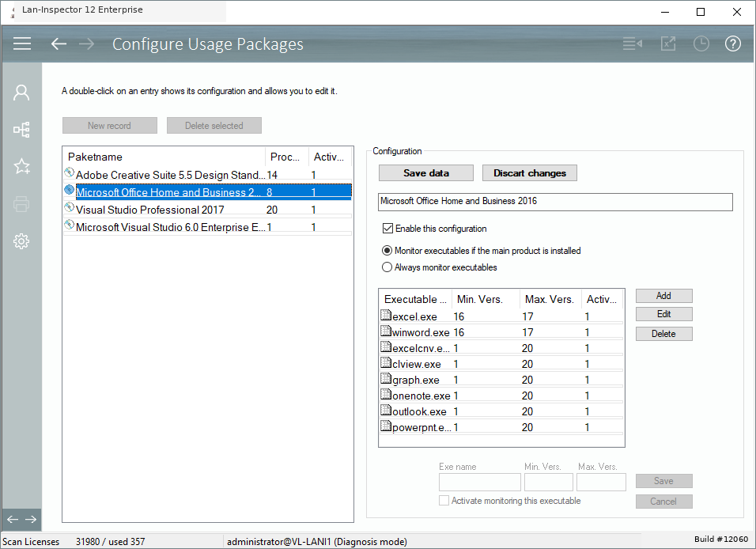756x549 pixels.
Task: Select Adobe Creative Suite 5.5 Design row
Action: point(208,175)
